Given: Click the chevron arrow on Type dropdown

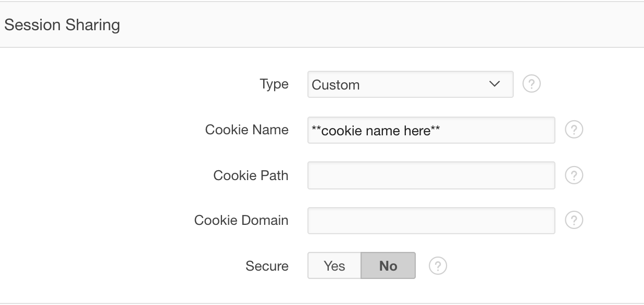Looking at the screenshot, I should (495, 84).
